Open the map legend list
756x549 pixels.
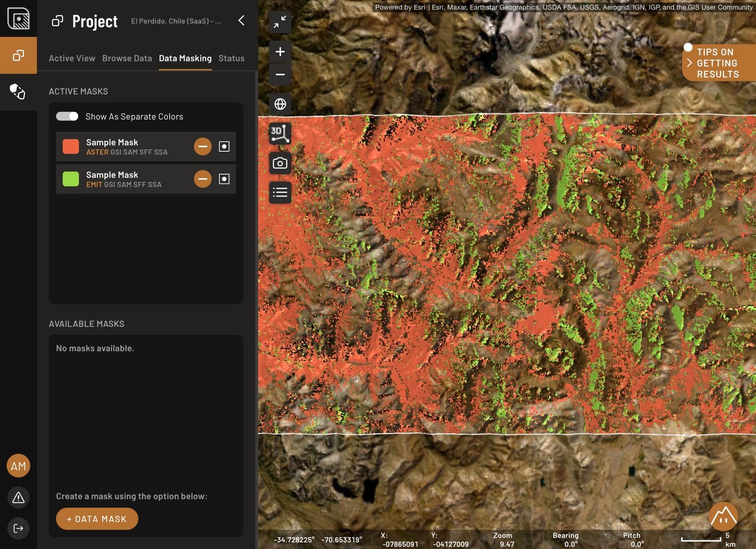pyautogui.click(x=280, y=192)
